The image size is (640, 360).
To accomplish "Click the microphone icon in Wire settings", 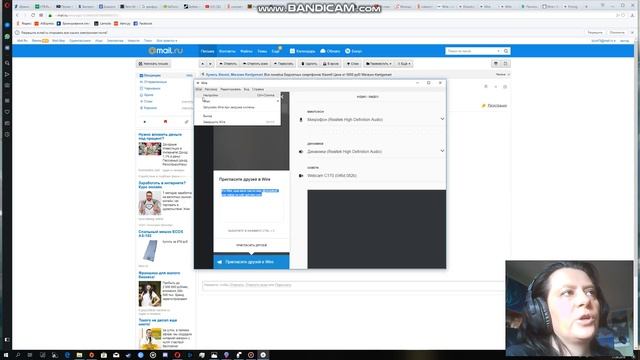I will (x=301, y=120).
